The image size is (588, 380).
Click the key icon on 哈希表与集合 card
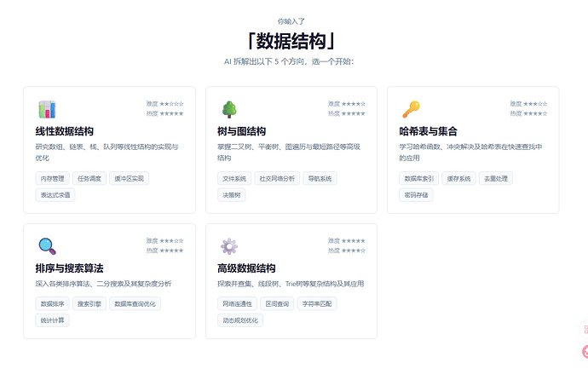point(411,109)
